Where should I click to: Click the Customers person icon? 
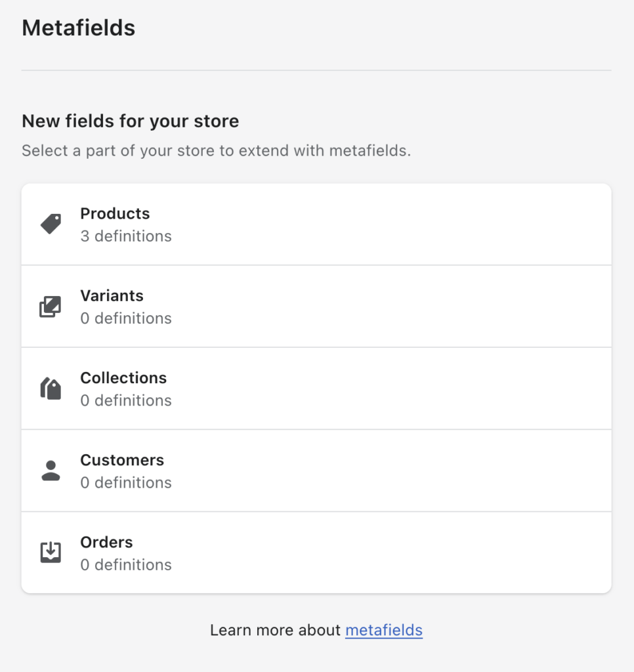50,470
